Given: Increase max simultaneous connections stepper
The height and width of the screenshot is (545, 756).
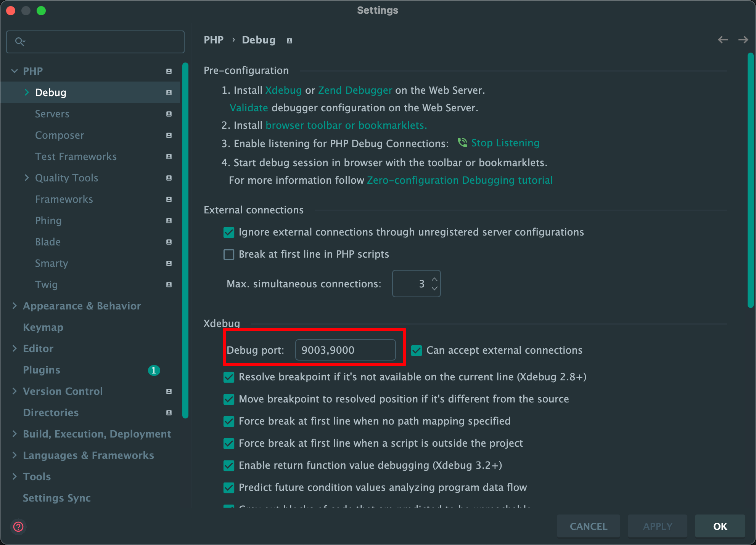Looking at the screenshot, I should (x=434, y=279).
